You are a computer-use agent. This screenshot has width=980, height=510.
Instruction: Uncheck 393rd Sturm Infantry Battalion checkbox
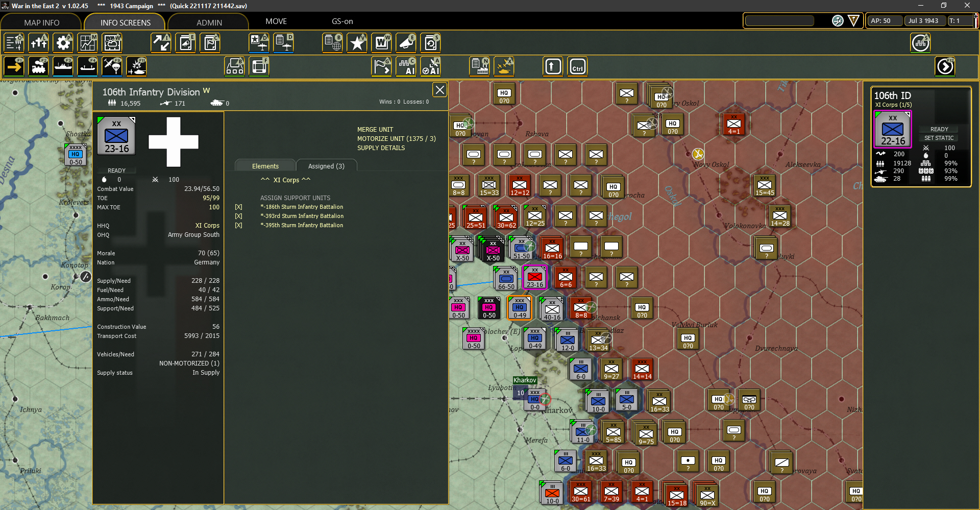tap(238, 216)
